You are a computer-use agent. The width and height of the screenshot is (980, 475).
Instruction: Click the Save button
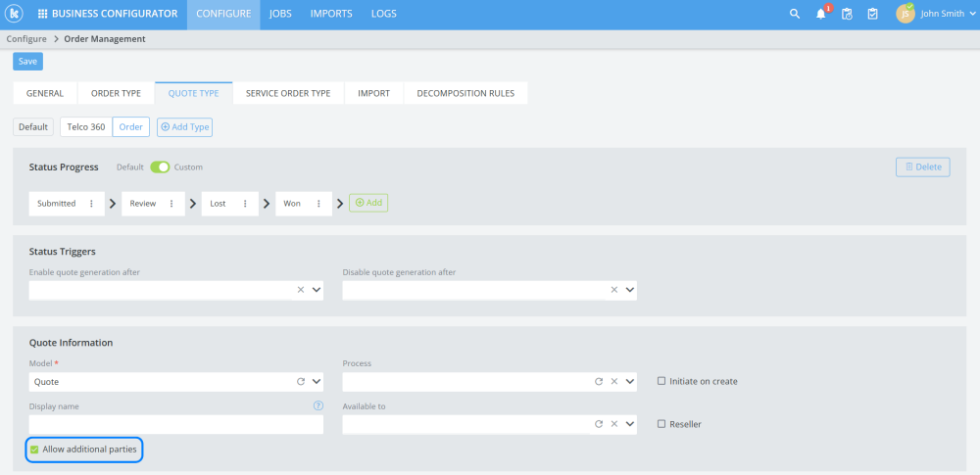[27, 62]
